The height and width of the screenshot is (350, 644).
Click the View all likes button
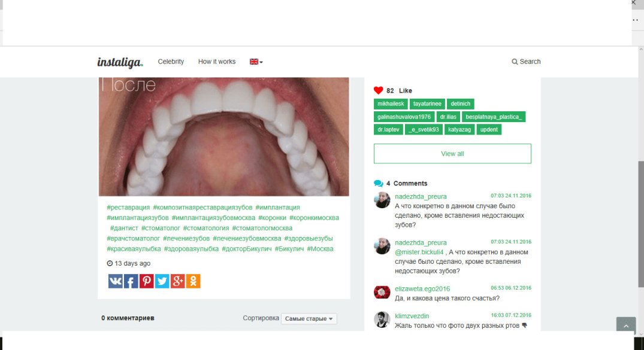tap(452, 153)
